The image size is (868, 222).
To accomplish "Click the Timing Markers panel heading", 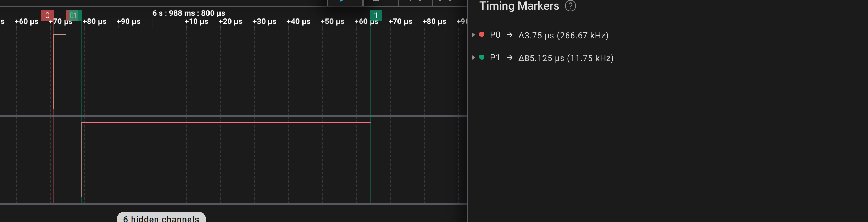I will pyautogui.click(x=519, y=6).
